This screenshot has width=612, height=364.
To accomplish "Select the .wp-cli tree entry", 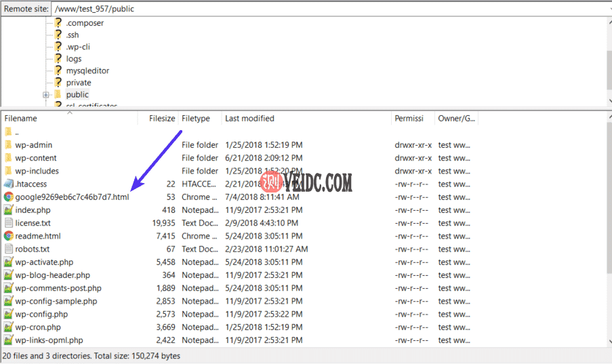I will [78, 47].
